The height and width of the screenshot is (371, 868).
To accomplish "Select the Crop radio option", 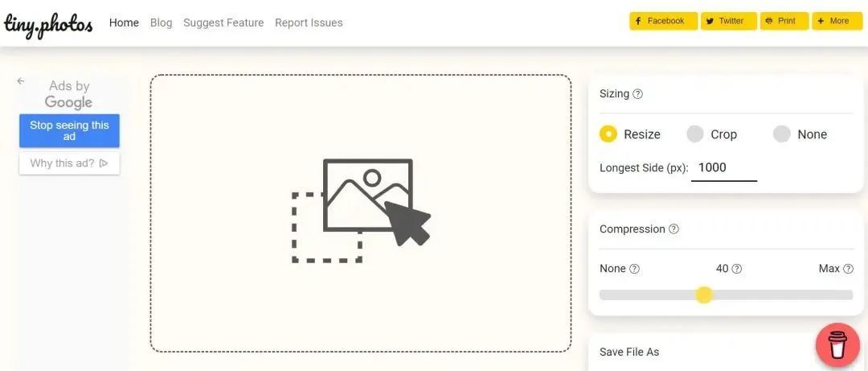I will coord(695,134).
